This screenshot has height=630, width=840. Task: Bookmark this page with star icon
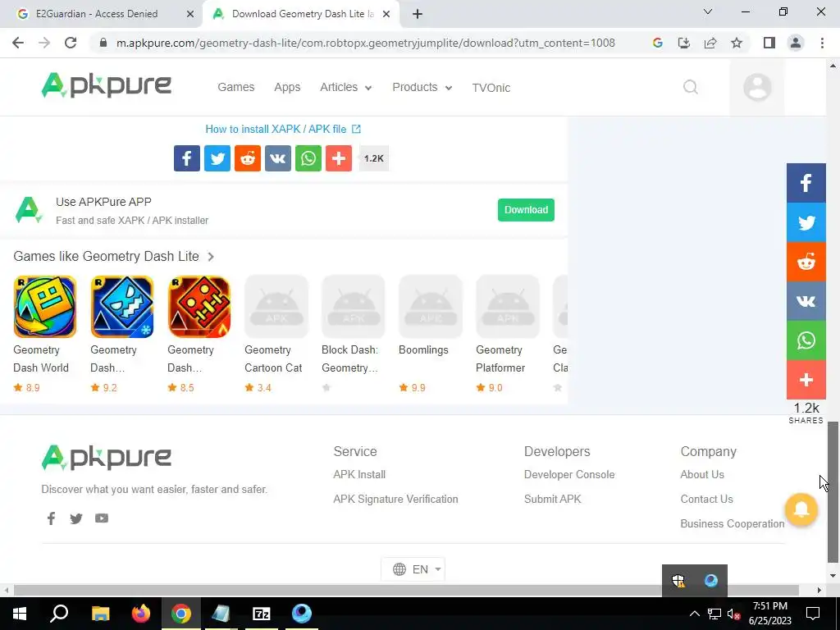[737, 43]
